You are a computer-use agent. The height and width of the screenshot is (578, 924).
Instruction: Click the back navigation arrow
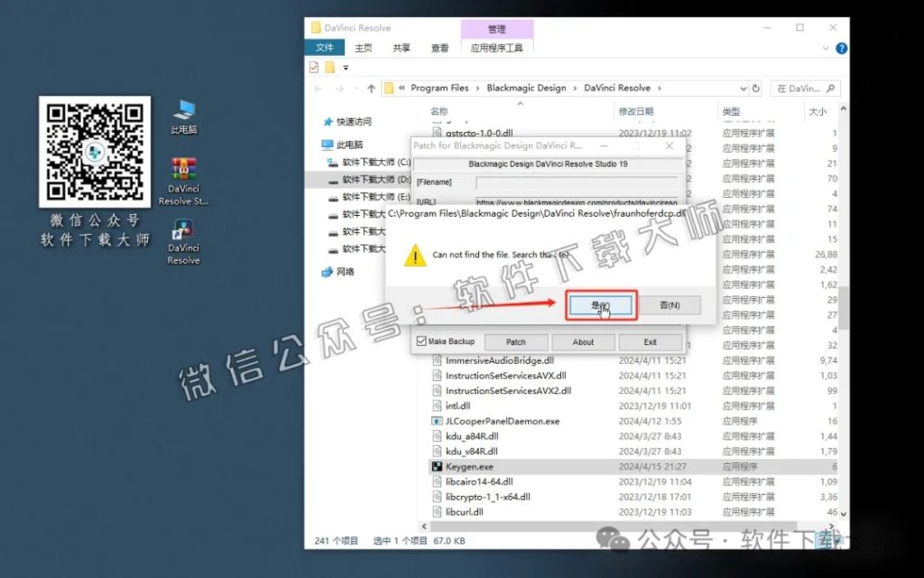coord(318,88)
